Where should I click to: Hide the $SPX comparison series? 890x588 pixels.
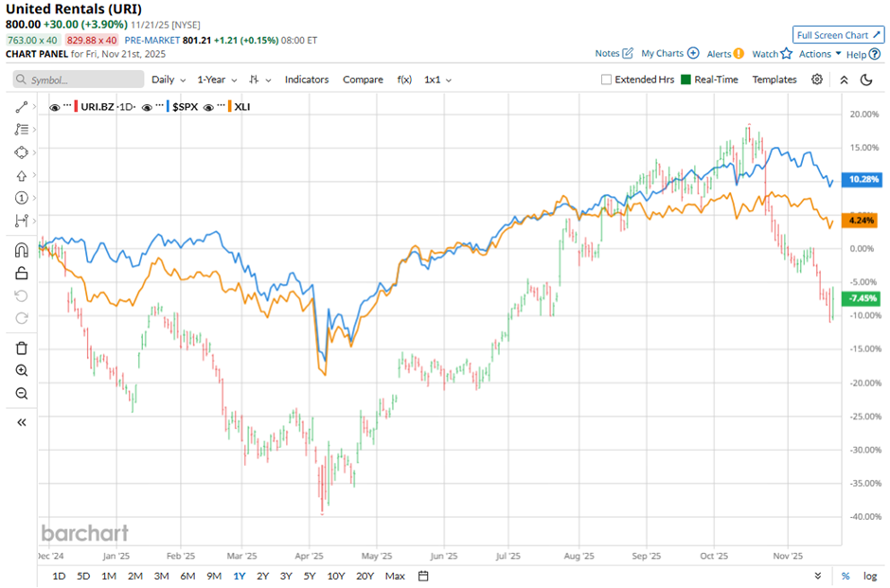(x=147, y=107)
